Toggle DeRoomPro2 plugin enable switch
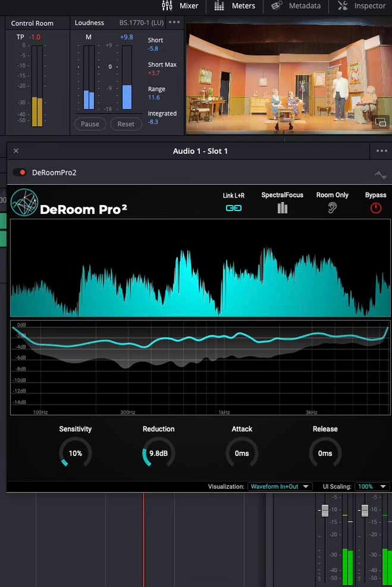This screenshot has width=392, height=587. pos(20,172)
